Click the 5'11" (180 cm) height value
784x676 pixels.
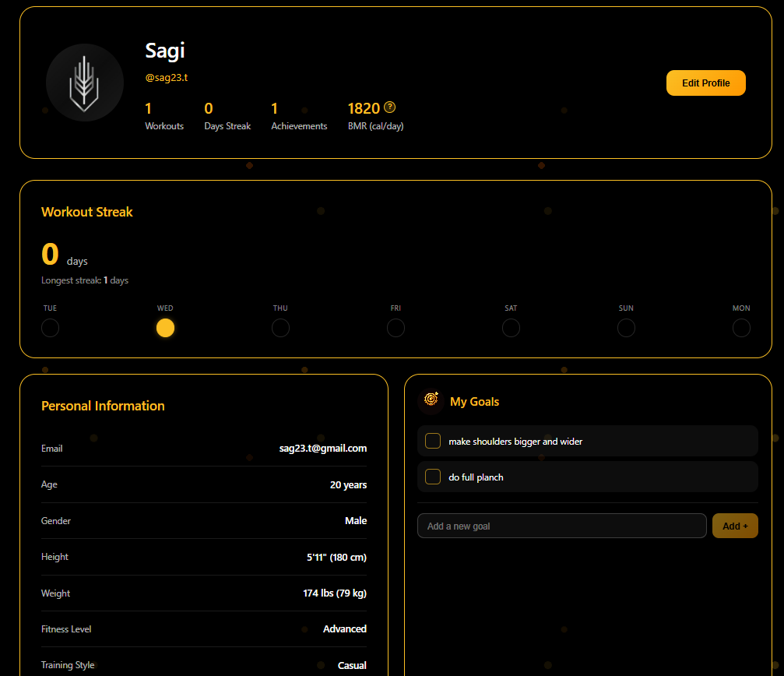tap(336, 557)
